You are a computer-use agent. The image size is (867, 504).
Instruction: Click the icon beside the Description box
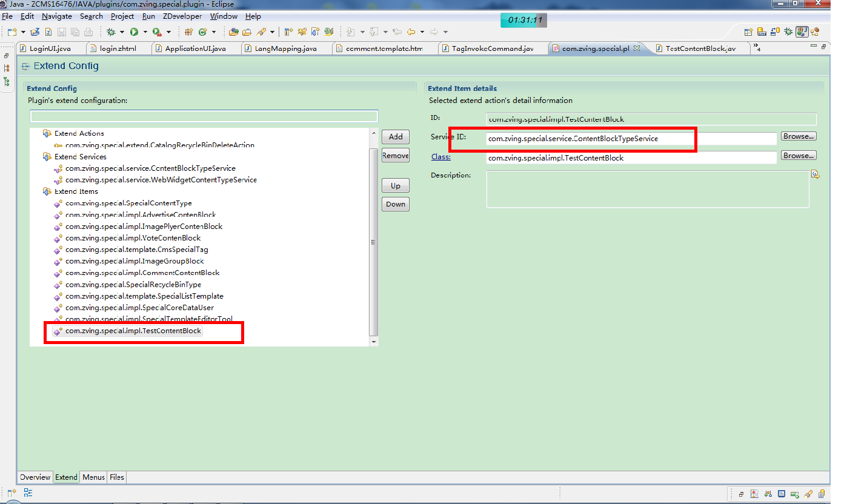(815, 174)
